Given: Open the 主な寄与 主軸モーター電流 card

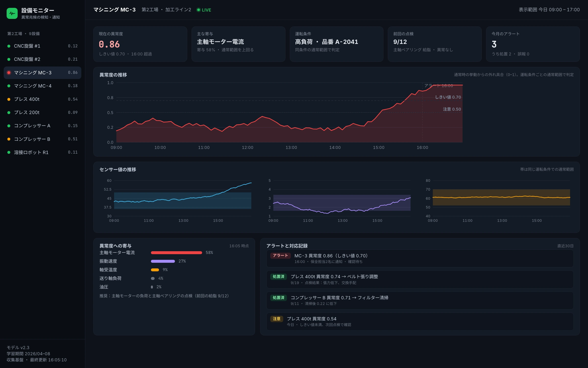Looking at the screenshot, I should (x=238, y=44).
